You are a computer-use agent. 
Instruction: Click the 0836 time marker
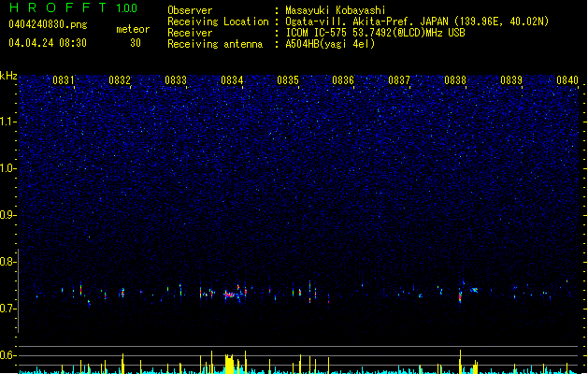pyautogui.click(x=343, y=80)
